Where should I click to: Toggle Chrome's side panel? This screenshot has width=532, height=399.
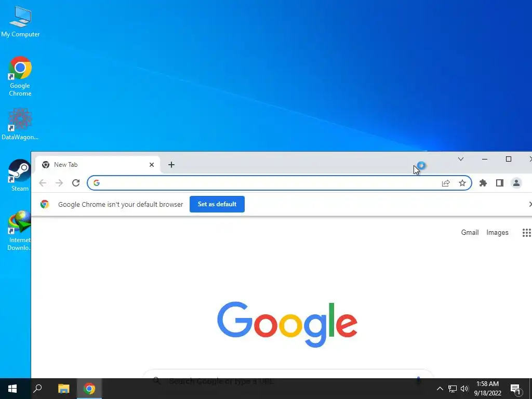click(499, 183)
